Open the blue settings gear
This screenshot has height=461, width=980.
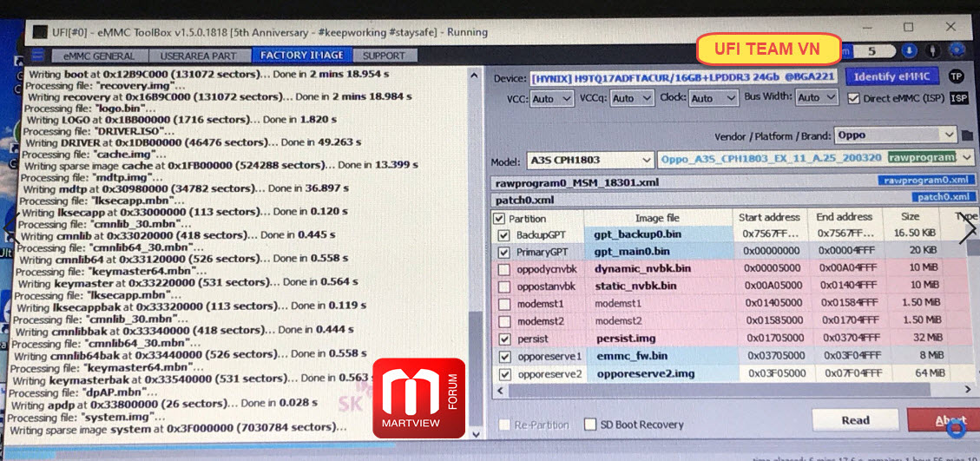(x=957, y=50)
